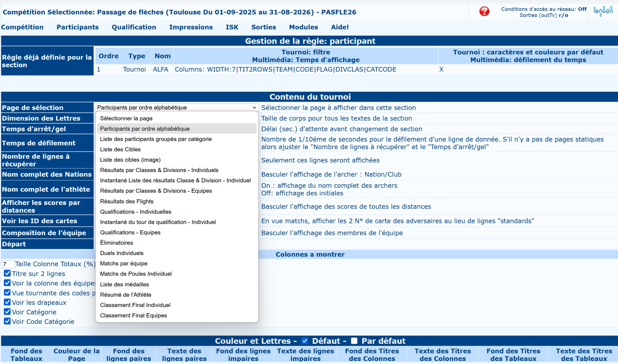Screen dimensions: 618x364
Task: Toggle the Titre sur 2 lignes checkbox
Action: coord(7,273)
